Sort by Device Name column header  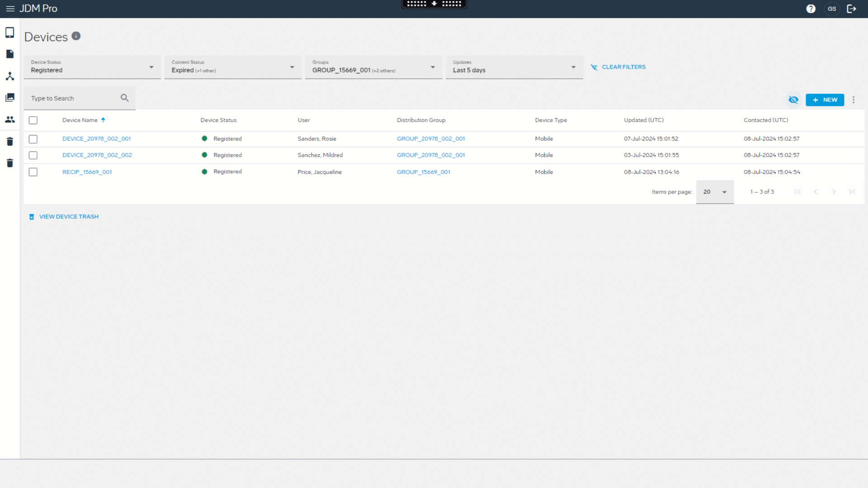coord(80,120)
